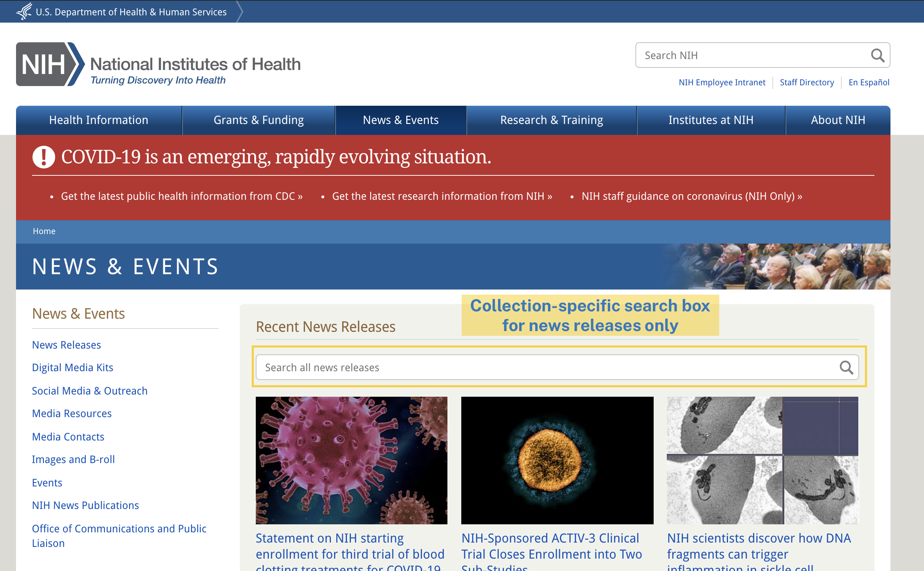Image resolution: width=924 pixels, height=571 pixels.
Task: Open Grants & Funding menu
Action: (259, 120)
